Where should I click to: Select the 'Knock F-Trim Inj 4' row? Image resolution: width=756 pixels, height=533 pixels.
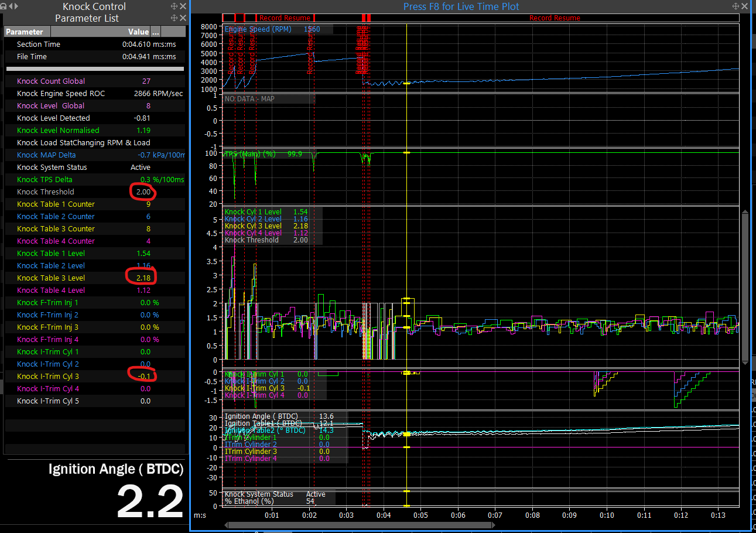tap(95, 340)
